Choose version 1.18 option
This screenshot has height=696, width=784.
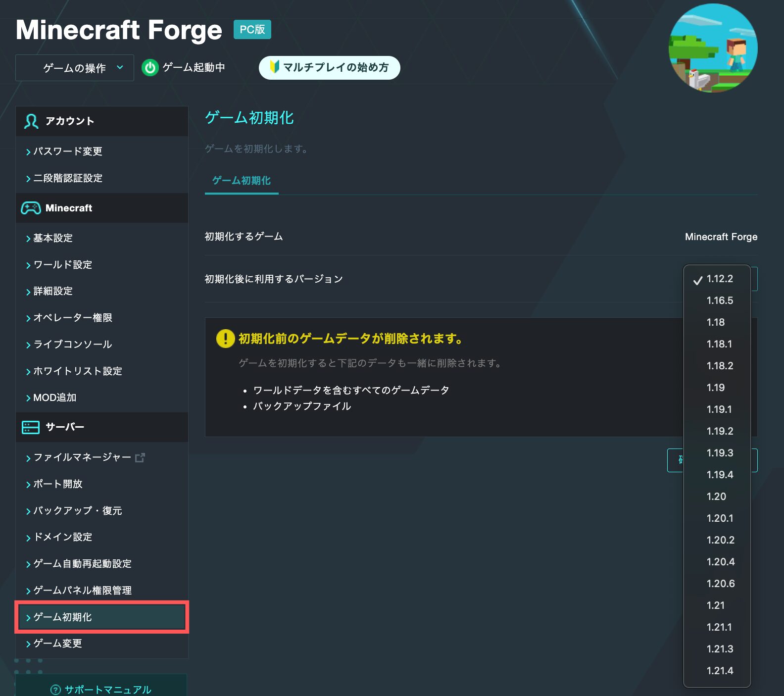coord(717,322)
